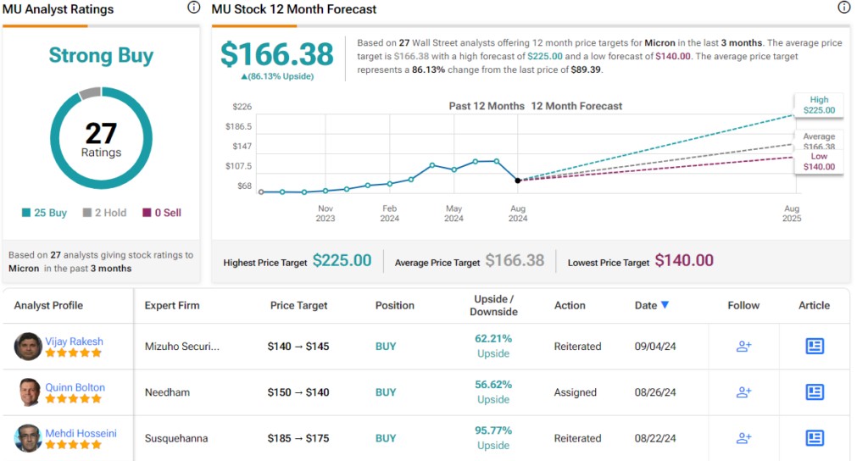This screenshot has height=461, width=868.
Task: Open the Needham article icon
Action: pos(814,392)
